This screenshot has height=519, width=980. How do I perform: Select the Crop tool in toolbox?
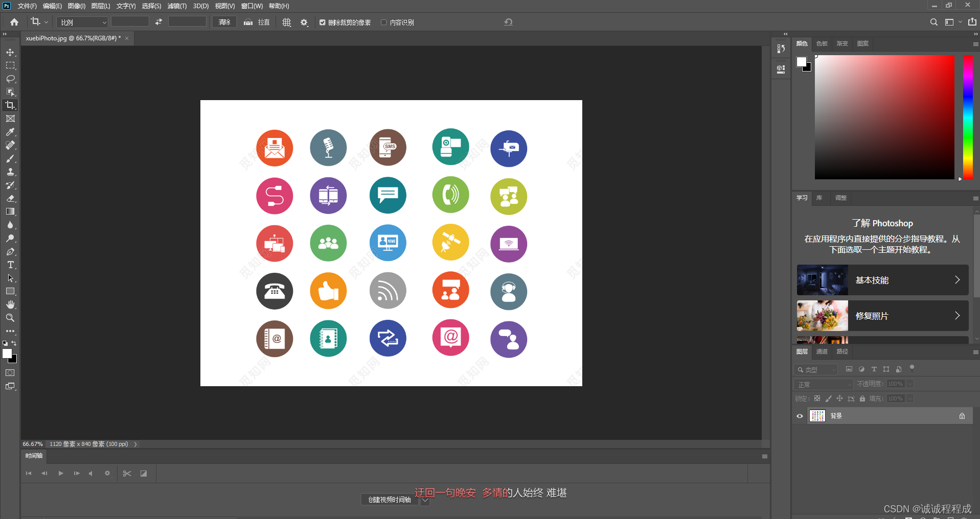pyautogui.click(x=10, y=105)
